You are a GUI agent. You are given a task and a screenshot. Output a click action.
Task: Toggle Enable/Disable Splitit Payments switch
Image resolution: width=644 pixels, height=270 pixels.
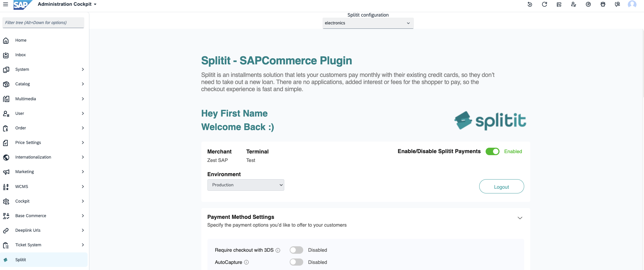pyautogui.click(x=492, y=151)
